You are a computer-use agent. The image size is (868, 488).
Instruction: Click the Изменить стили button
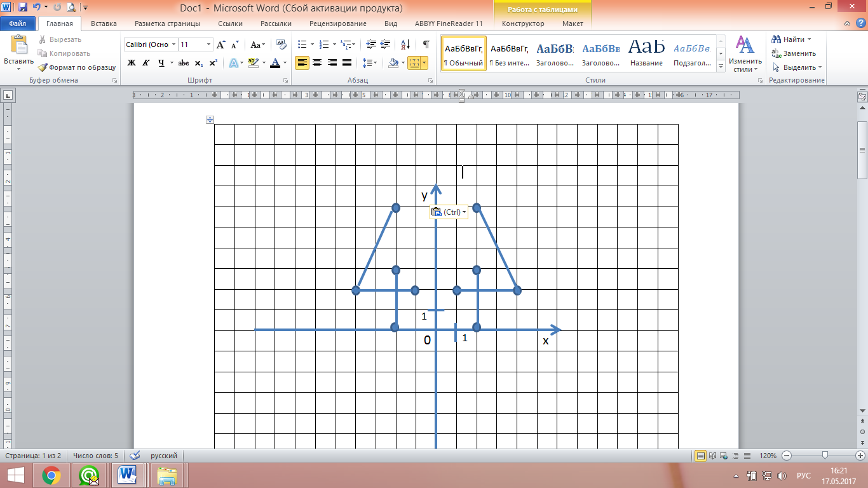[745, 54]
